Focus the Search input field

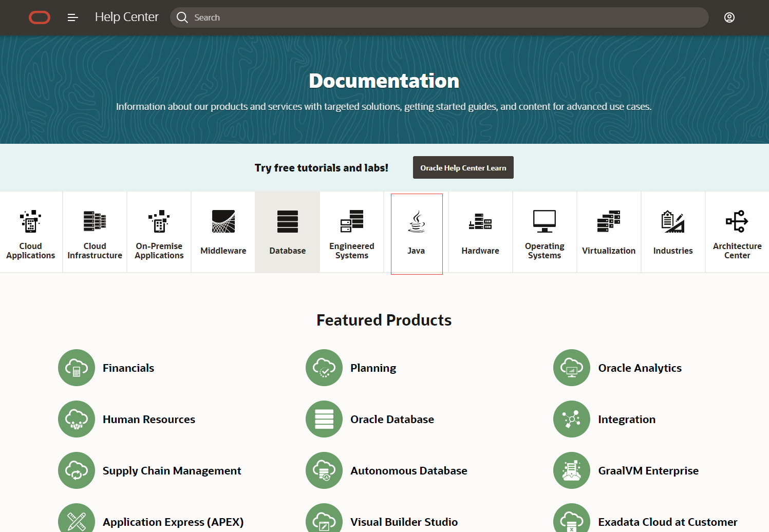(x=439, y=17)
